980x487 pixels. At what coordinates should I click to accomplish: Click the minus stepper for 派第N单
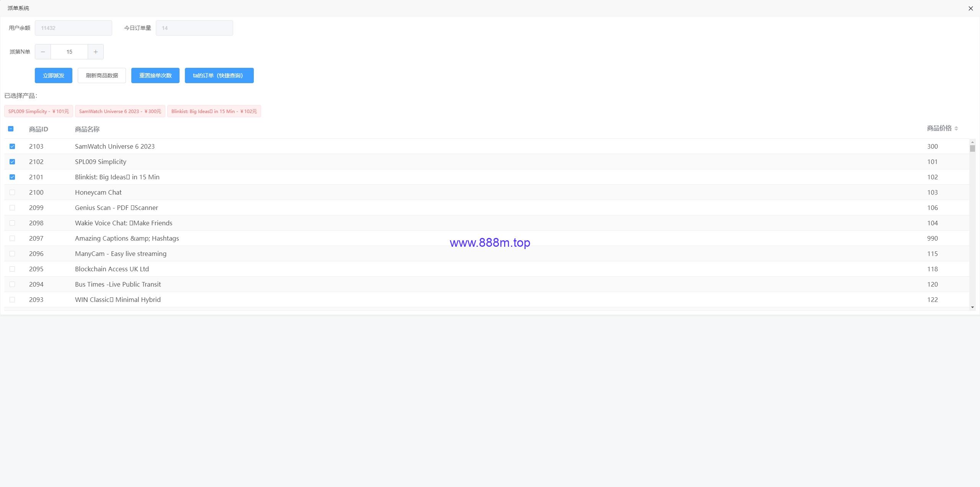[43, 52]
